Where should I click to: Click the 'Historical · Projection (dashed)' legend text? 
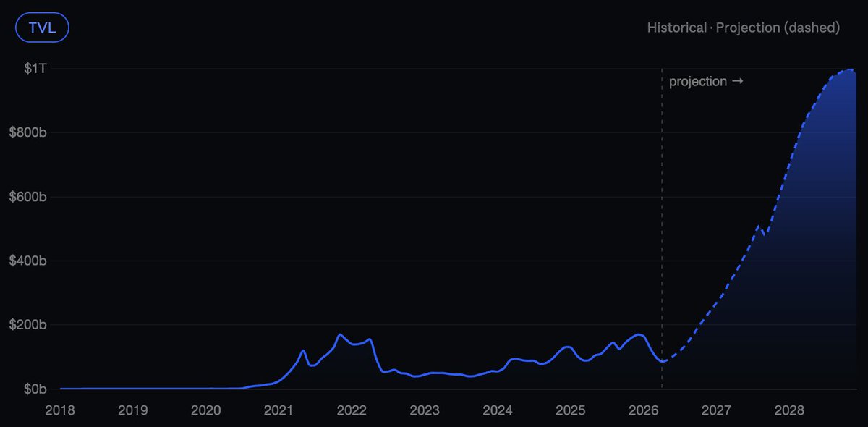point(744,28)
